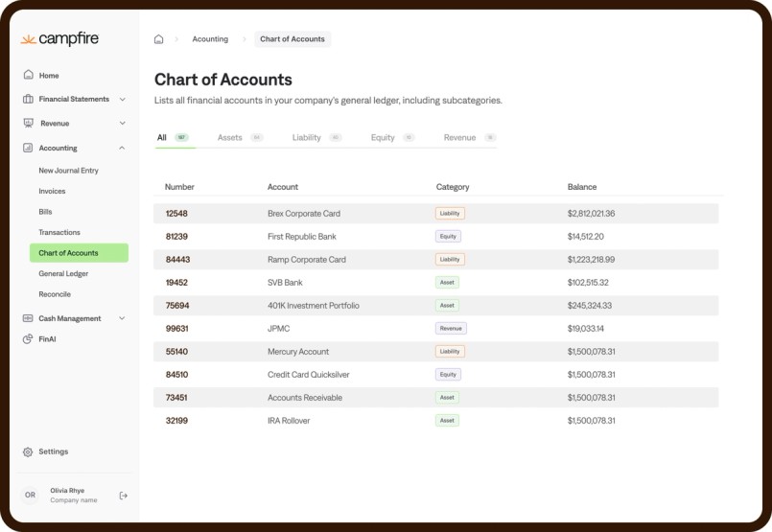Open Invoices in the sidebar

(52, 191)
